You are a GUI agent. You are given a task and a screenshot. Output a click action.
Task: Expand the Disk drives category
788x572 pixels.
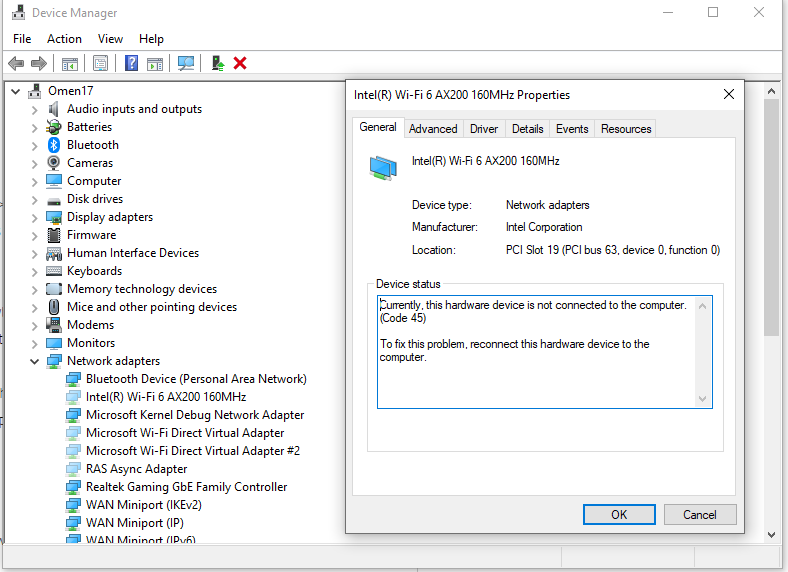35,200
